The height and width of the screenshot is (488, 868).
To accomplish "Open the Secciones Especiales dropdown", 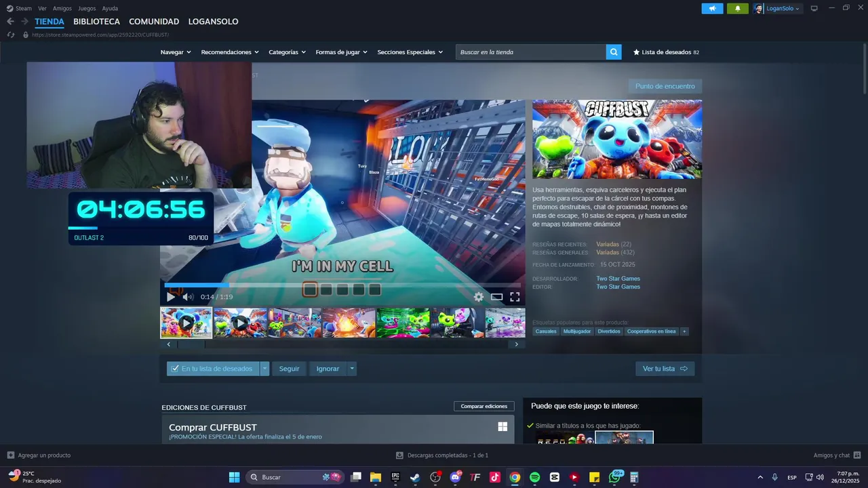I will coord(410,52).
